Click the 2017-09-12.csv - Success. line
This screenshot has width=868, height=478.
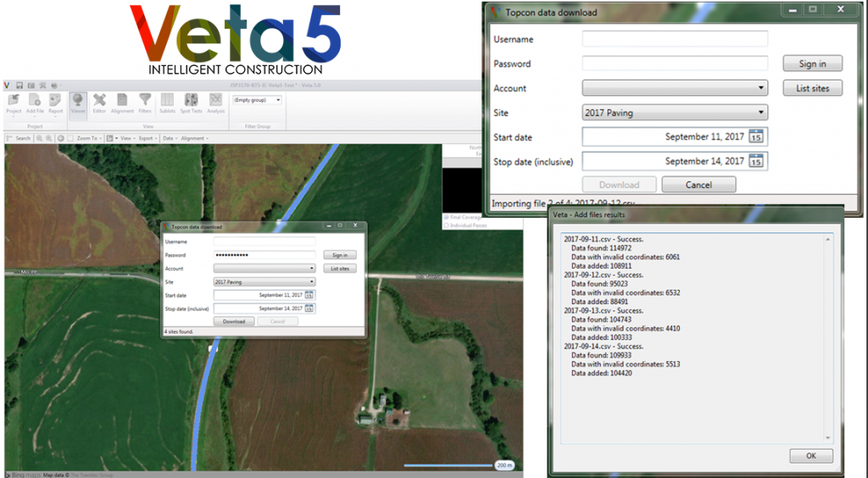[x=604, y=275]
